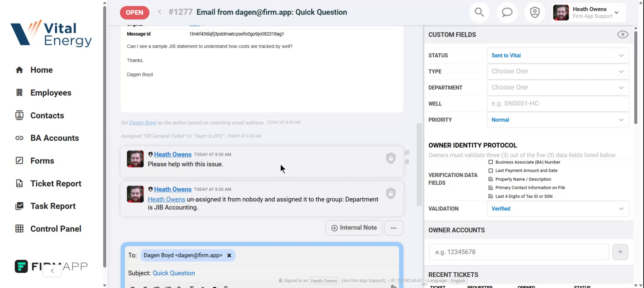The height and width of the screenshot is (288, 644).
Task: Open the English language selector
Action: pyautogui.click(x=458, y=281)
